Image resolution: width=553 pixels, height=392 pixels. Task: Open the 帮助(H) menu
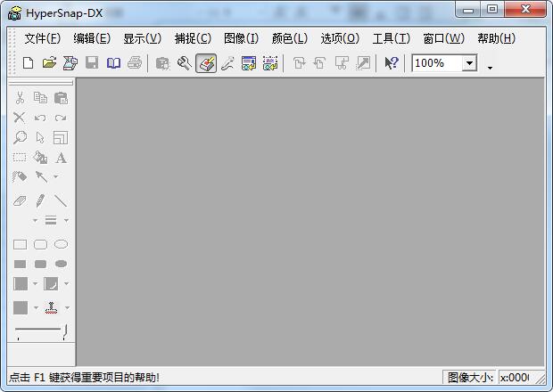pos(496,38)
